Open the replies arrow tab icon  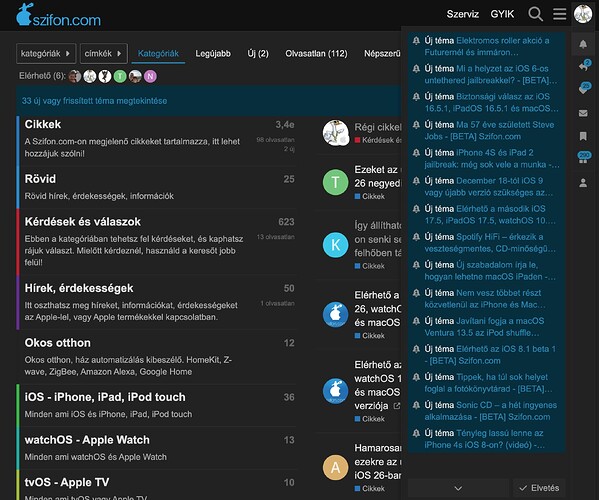tap(583, 66)
